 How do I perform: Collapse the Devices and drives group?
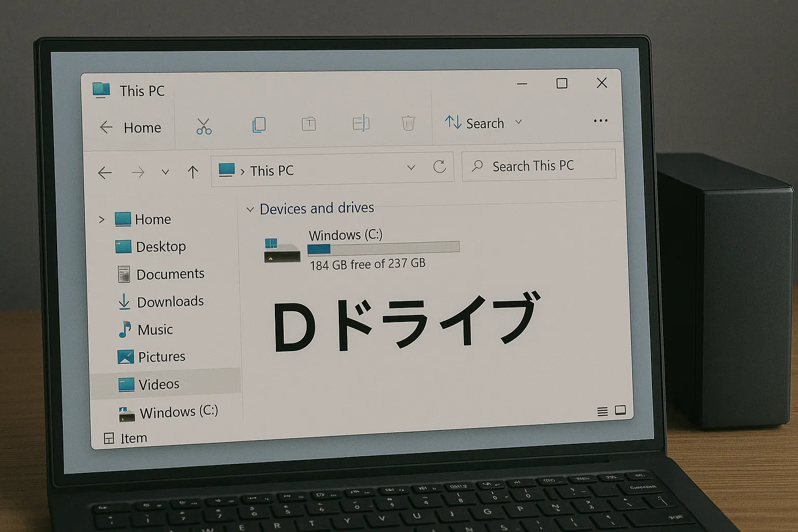tap(250, 209)
